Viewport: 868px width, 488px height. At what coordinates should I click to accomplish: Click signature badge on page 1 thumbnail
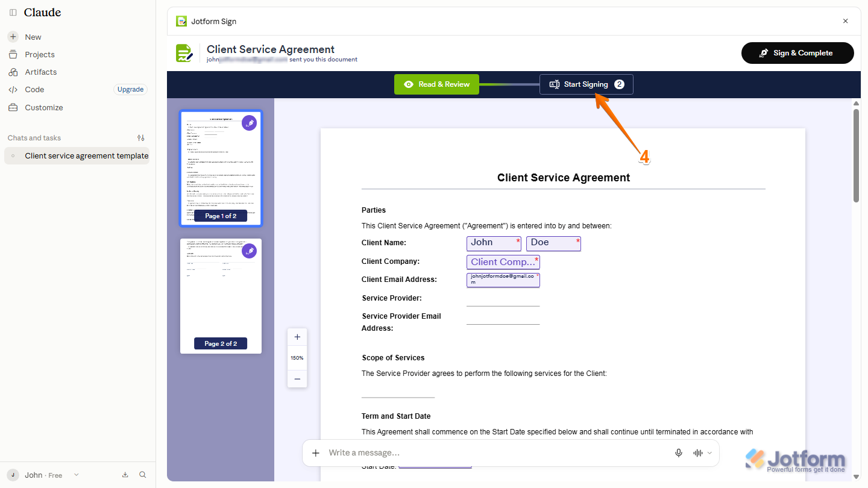[x=250, y=123]
